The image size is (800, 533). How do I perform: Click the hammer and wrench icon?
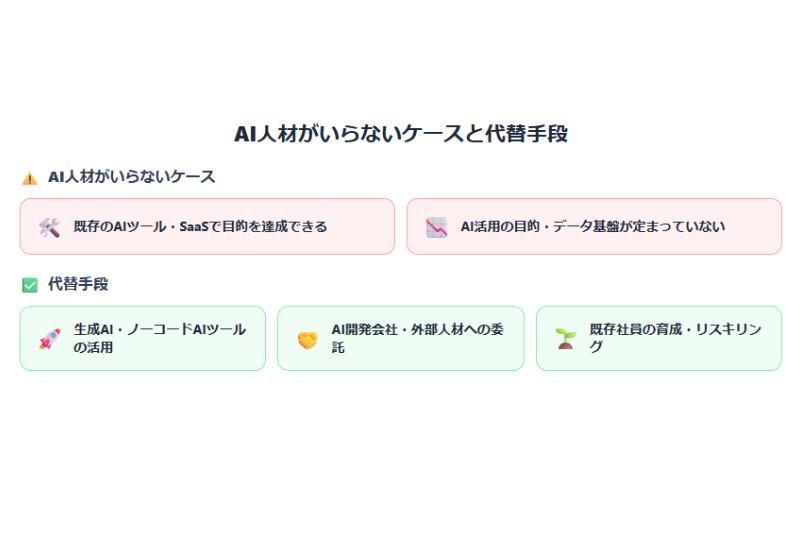[x=49, y=227]
